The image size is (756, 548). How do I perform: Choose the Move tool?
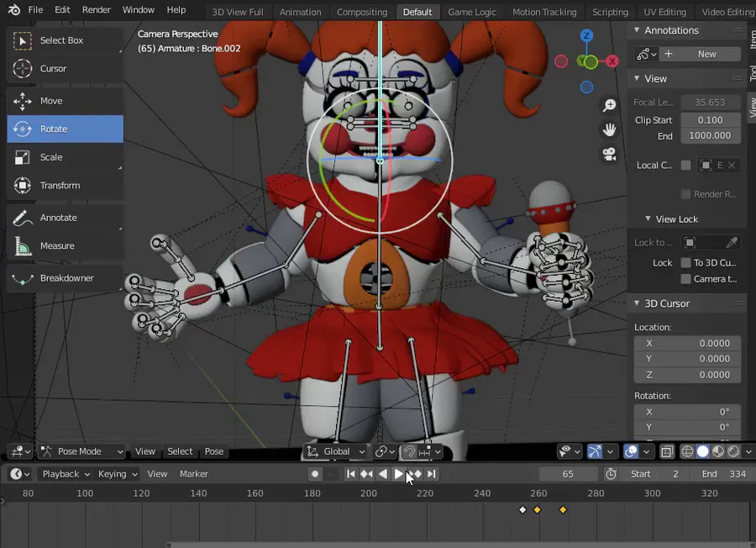(65, 101)
